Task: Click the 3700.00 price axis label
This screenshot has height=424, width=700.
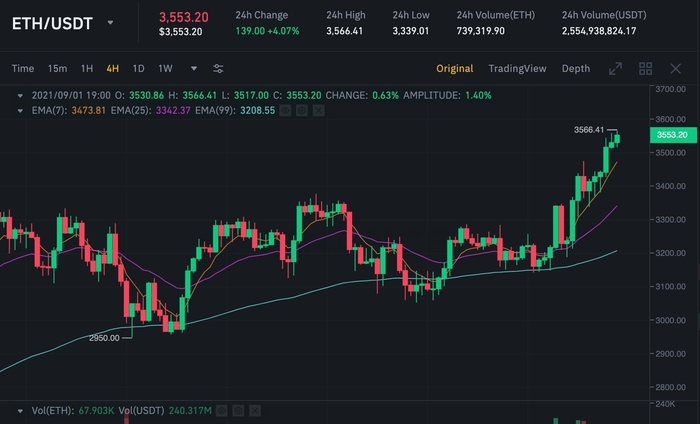Action: coord(670,89)
